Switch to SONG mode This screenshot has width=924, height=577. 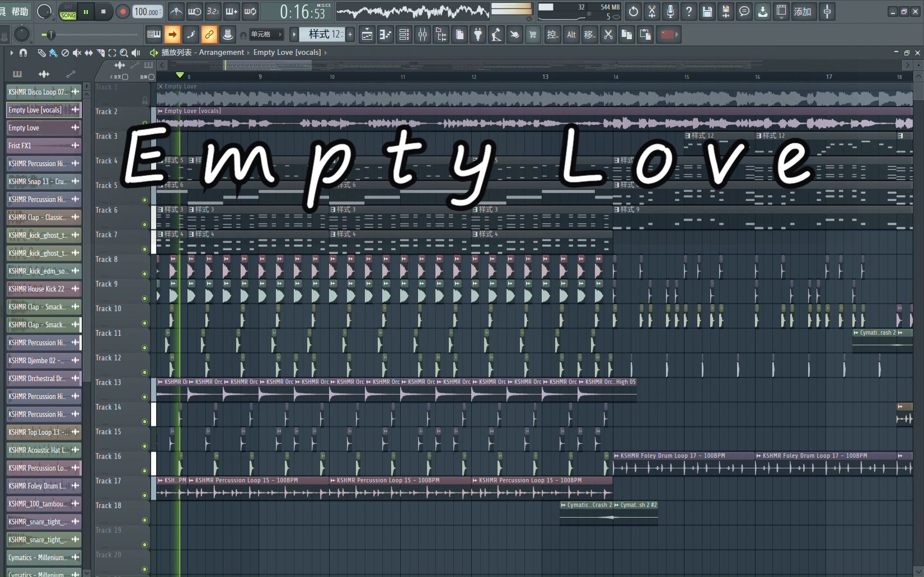tap(68, 16)
